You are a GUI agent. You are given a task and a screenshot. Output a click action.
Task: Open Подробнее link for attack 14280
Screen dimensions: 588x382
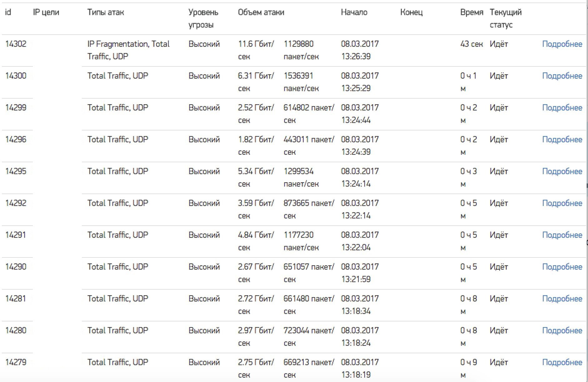(562, 331)
